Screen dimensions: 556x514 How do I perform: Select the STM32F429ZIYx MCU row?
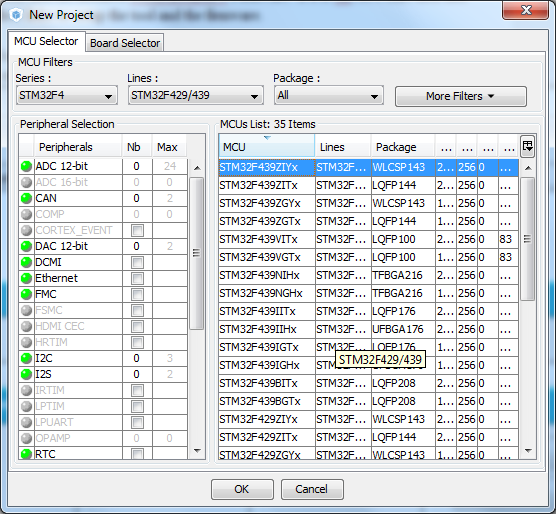(x=368, y=419)
